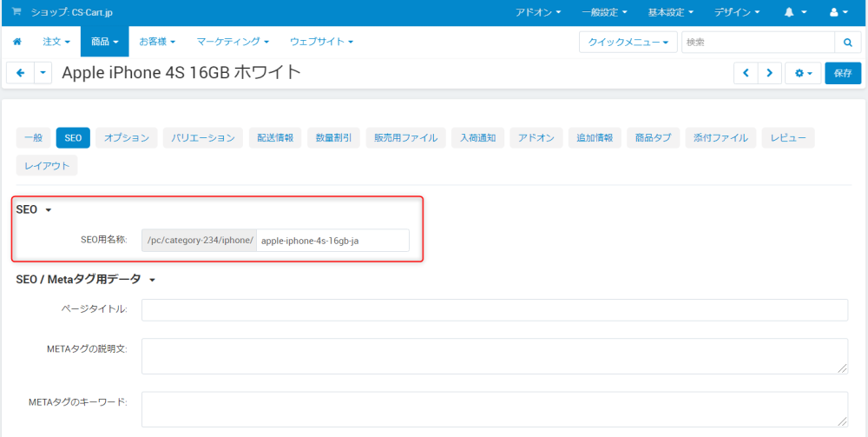Image resolution: width=868 pixels, height=437 pixels.
Task: Open the 一般設定 menu
Action: pos(604,12)
